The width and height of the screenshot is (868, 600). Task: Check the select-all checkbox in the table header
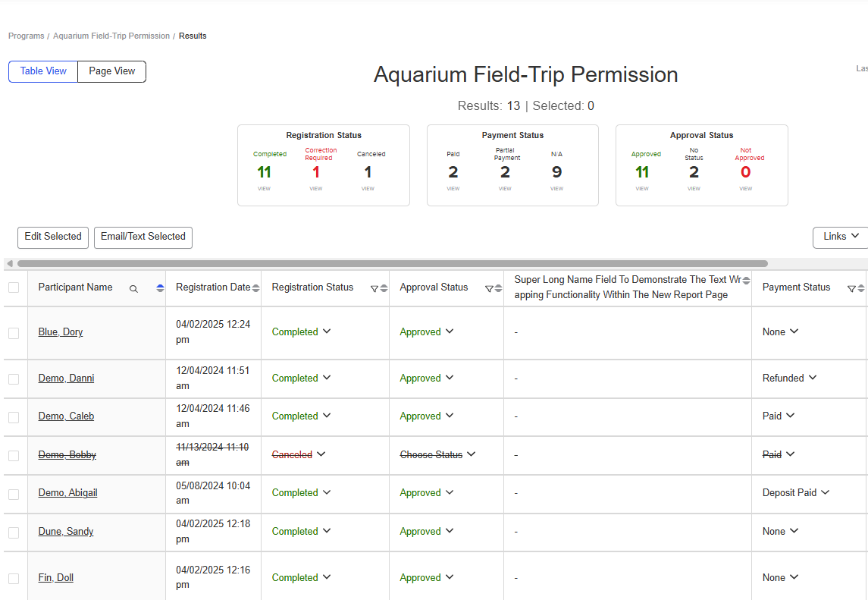tap(14, 287)
